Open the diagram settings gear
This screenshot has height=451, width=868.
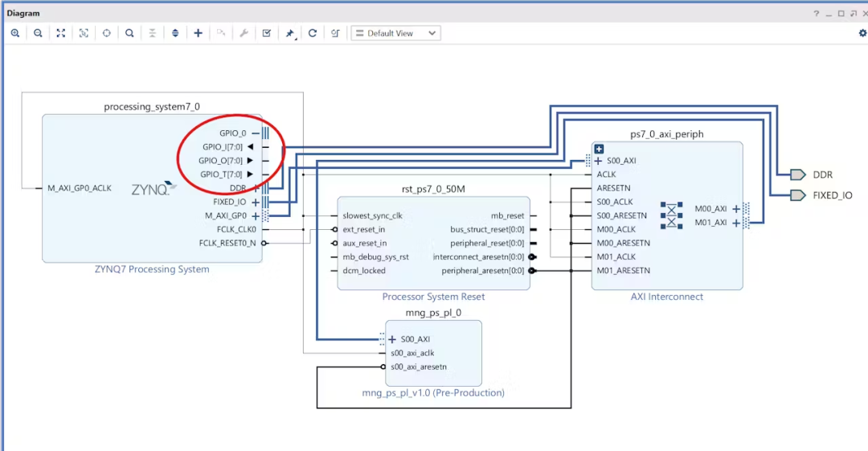coord(862,33)
